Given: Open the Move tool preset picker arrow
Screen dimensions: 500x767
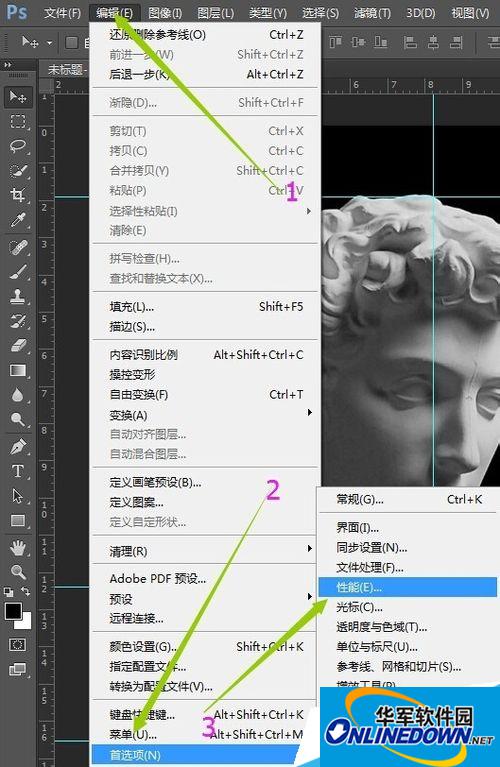Looking at the screenshot, I should [x=49, y=43].
